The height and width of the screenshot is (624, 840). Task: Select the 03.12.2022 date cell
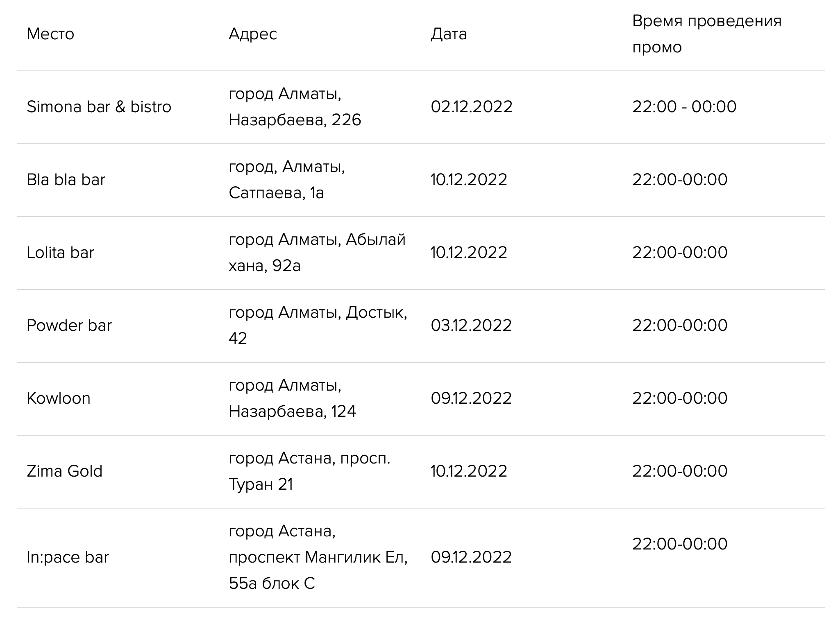click(471, 326)
